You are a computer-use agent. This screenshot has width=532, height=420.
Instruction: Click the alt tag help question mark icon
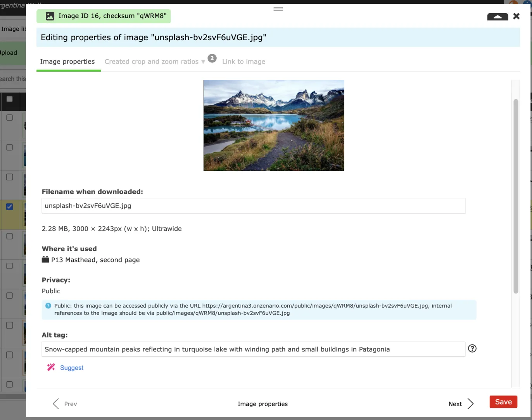[472, 348]
